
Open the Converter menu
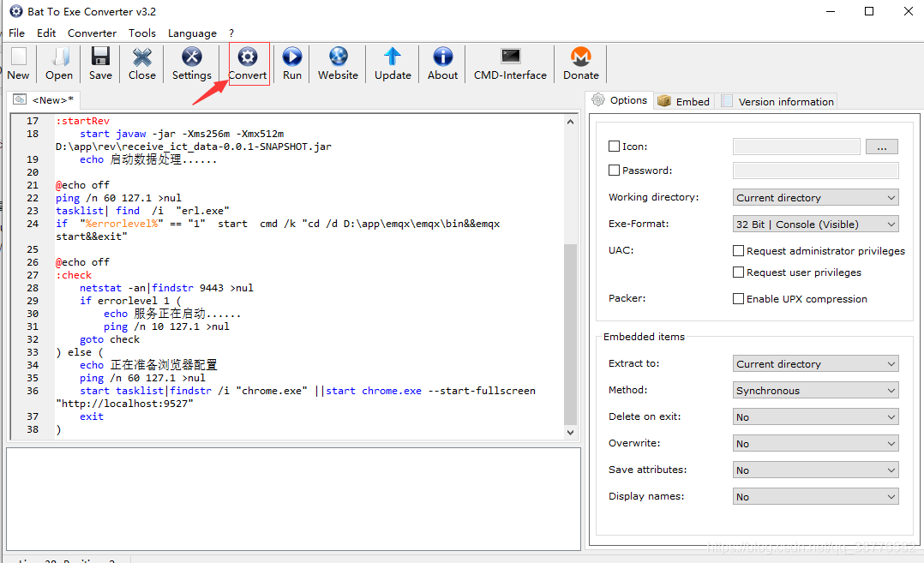coord(92,33)
